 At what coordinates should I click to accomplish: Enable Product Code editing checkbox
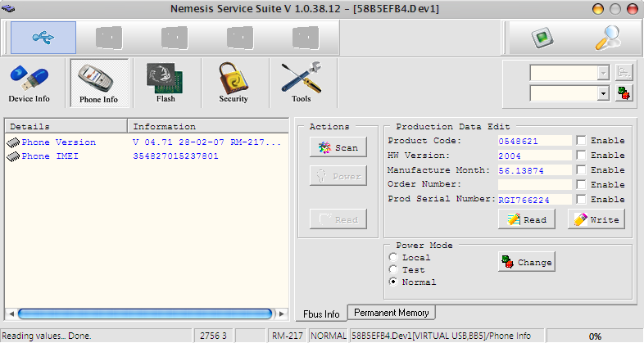coord(581,141)
